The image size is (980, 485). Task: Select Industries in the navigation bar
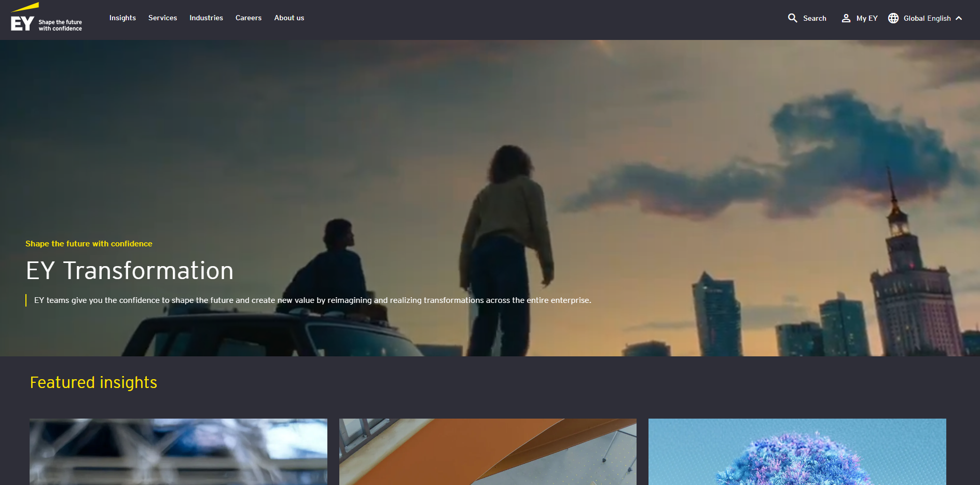point(206,18)
